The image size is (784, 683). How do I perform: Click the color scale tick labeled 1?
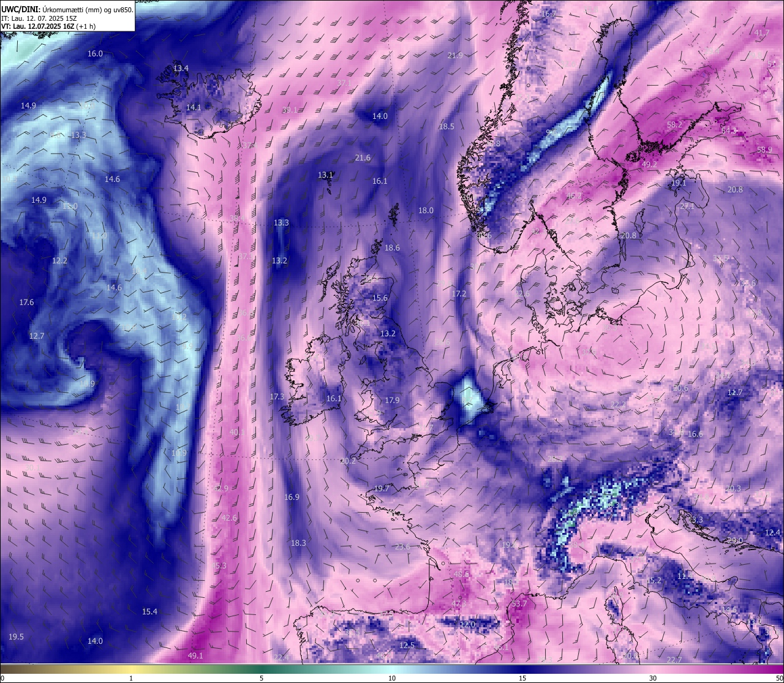[x=131, y=678]
